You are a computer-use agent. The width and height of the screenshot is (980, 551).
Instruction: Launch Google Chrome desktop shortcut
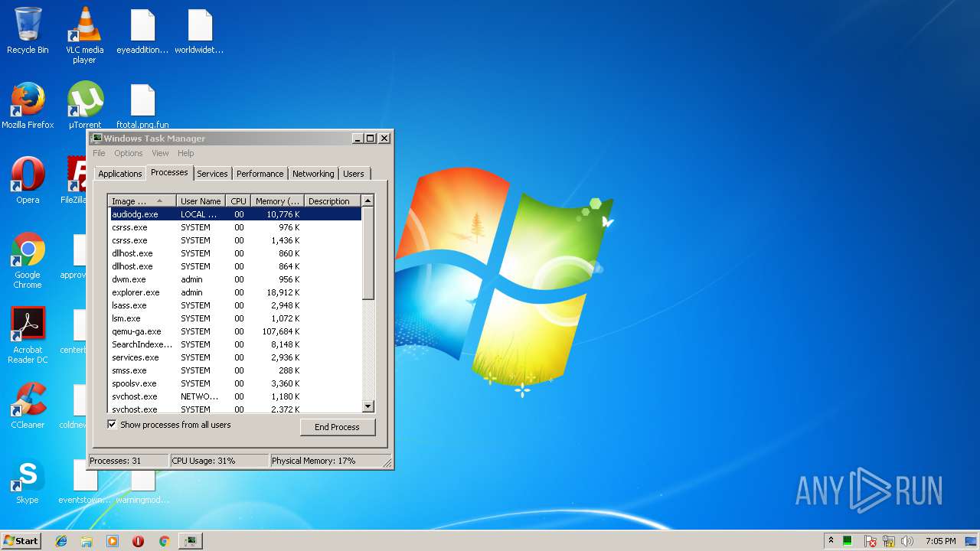point(28,260)
